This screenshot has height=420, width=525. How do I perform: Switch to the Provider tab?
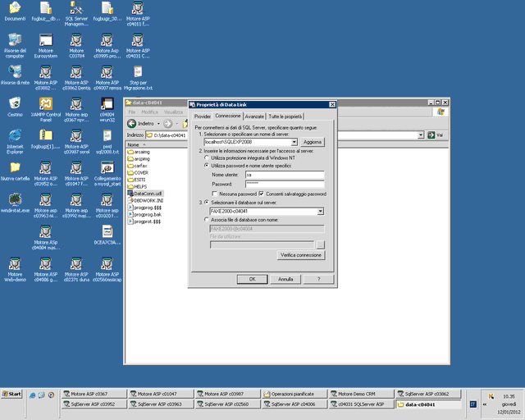pos(203,116)
